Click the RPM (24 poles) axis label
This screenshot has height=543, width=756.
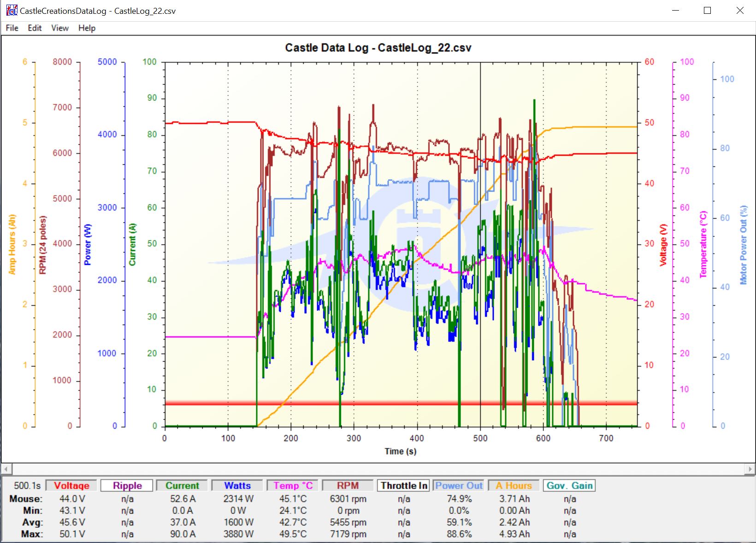click(x=43, y=245)
